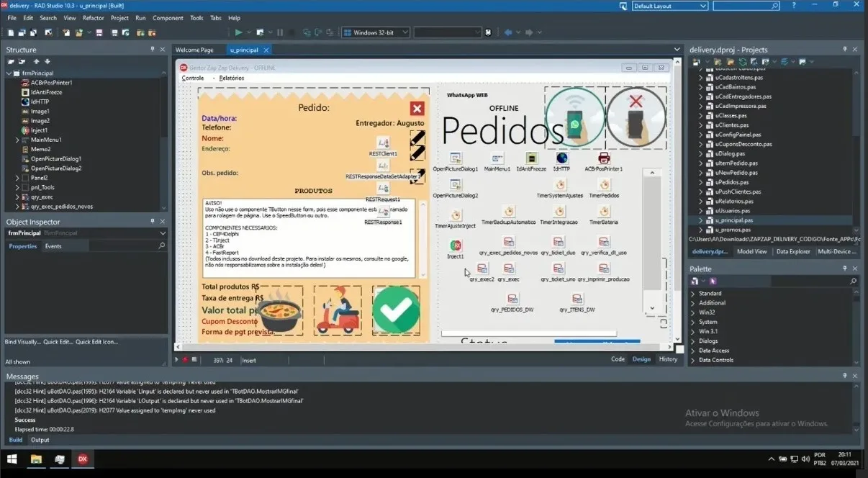This screenshot has height=478, width=868.
Task: Click the green Run toolbar button
Action: point(238,32)
